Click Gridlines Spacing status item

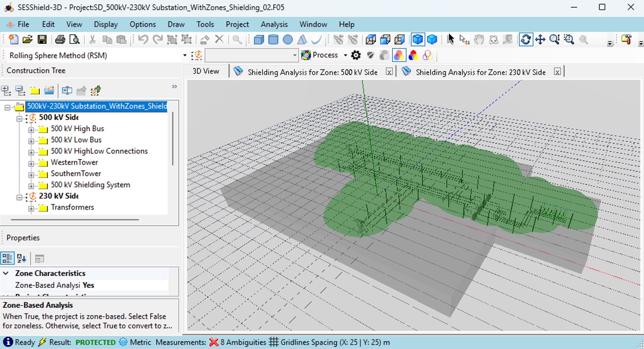pos(330,342)
